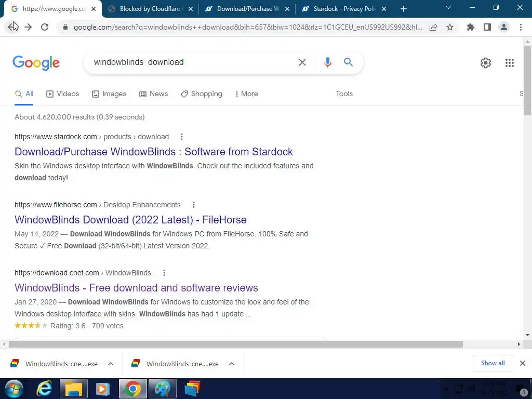Click the browser forward arrow
The image size is (532, 399).
coord(28,27)
